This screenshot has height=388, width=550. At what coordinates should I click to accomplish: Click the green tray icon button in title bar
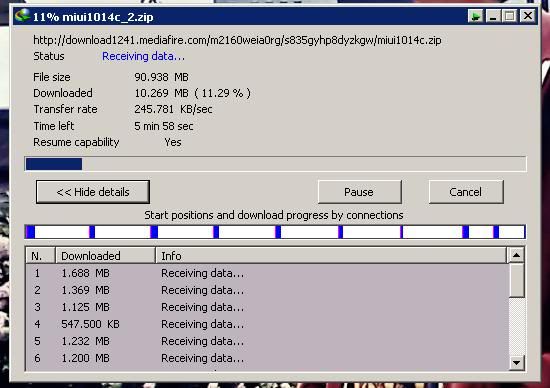(476, 16)
